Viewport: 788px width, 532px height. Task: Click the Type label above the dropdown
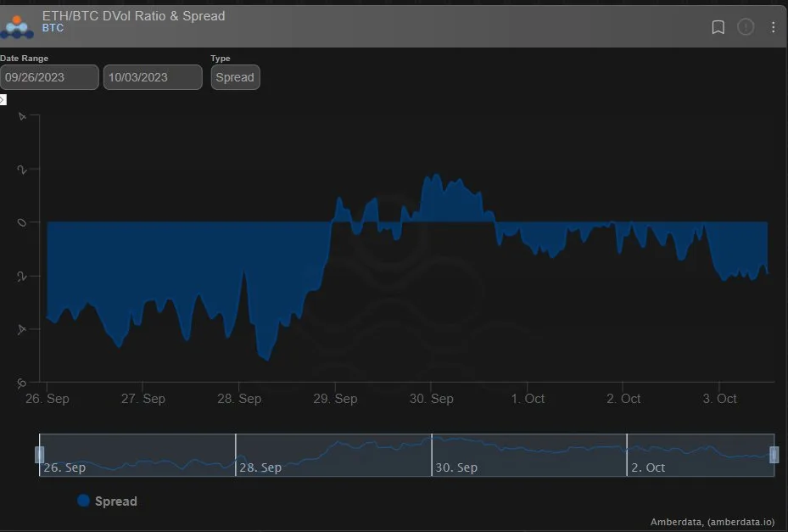tap(221, 59)
